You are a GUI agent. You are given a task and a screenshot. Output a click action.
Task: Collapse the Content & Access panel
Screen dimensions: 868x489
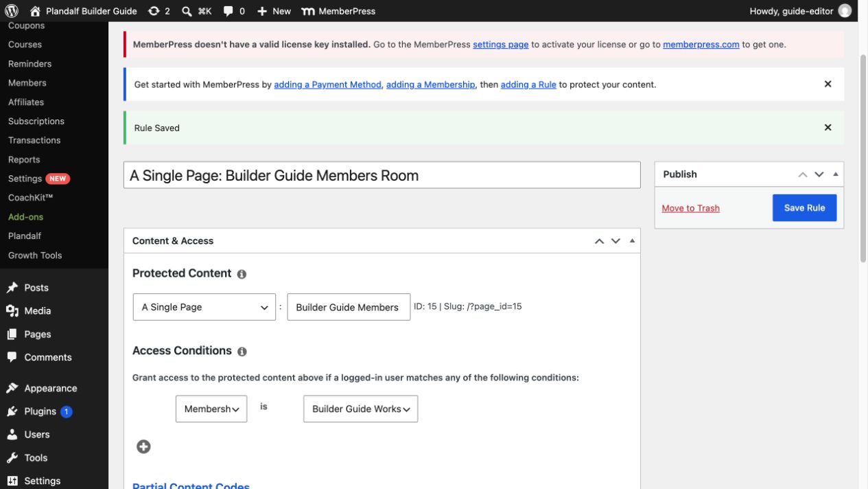click(632, 241)
